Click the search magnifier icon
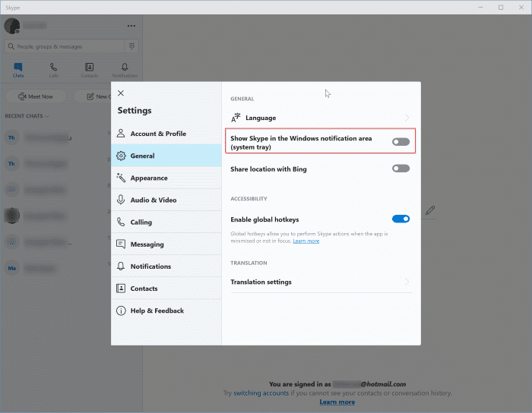 [x=11, y=46]
